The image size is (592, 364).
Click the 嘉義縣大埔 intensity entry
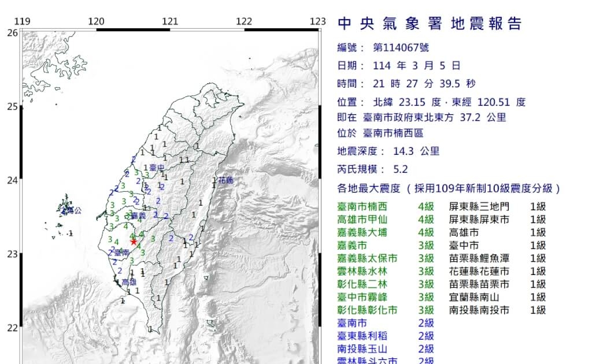(386, 232)
